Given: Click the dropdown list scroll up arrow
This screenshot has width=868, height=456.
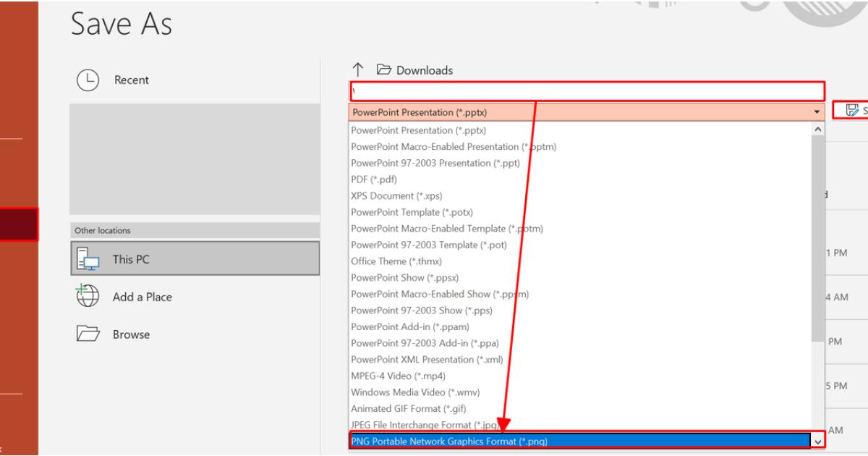Looking at the screenshot, I should [x=819, y=129].
